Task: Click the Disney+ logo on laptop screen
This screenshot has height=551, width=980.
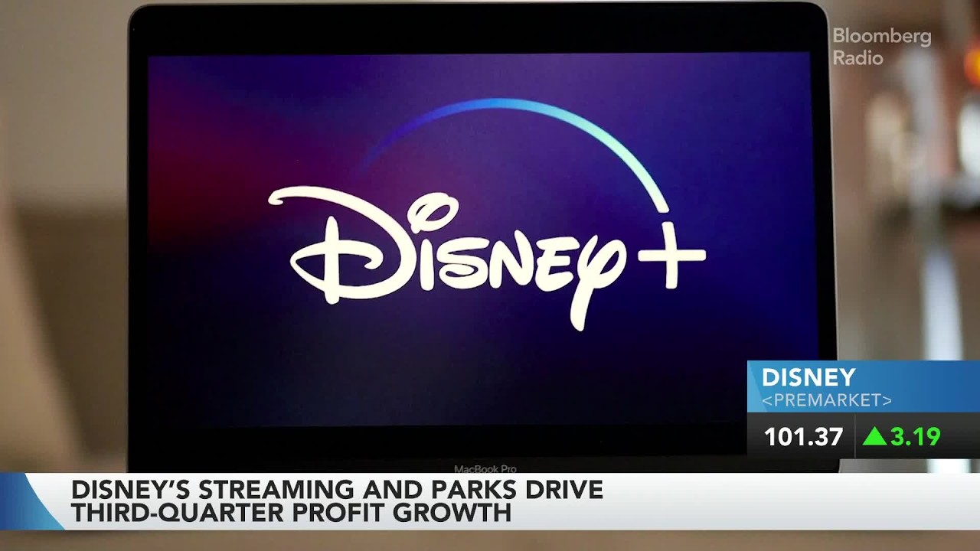Action: tap(487, 215)
